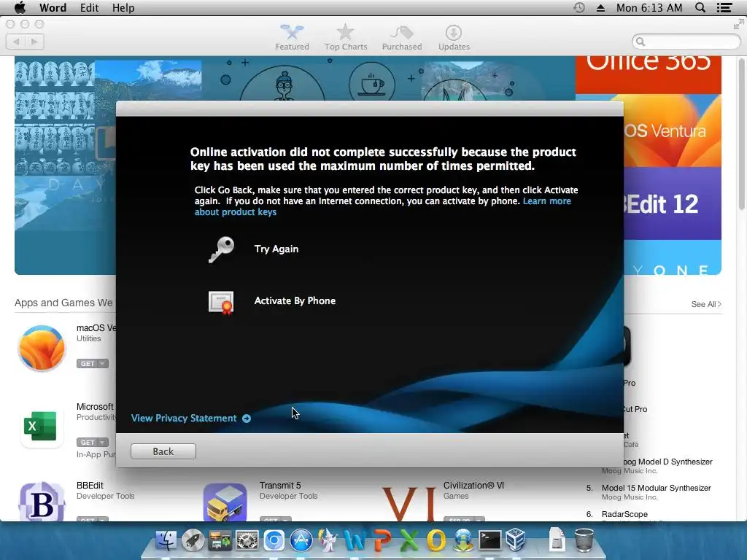Open the macOS Ventura banner
This screenshot has width=747, height=560.
[672, 130]
